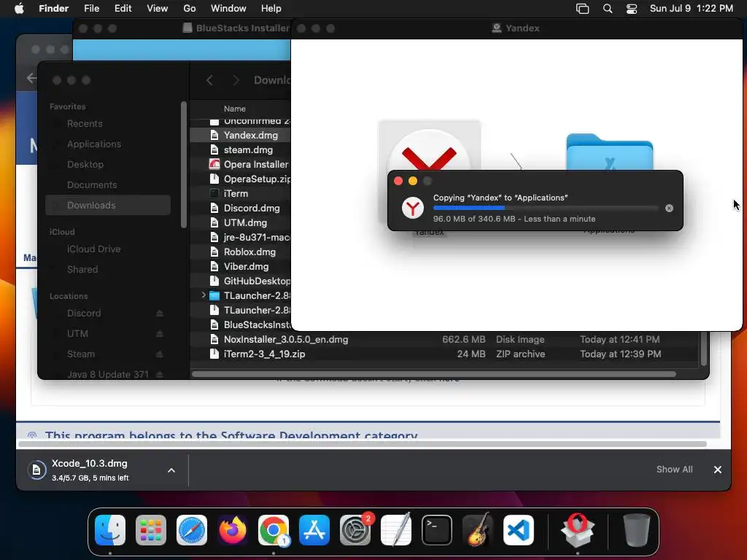Open Xcode download options chevron
Viewport: 747px width, 560px height.
point(171,470)
